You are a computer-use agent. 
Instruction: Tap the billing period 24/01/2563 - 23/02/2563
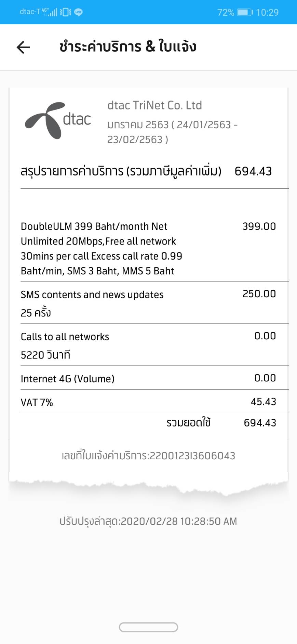click(172, 132)
